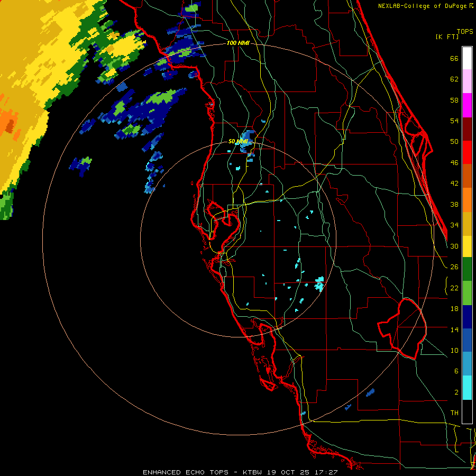The height and width of the screenshot is (476, 476).
Task: Select the white swatch in the TOPS legend
Action: click(467, 58)
